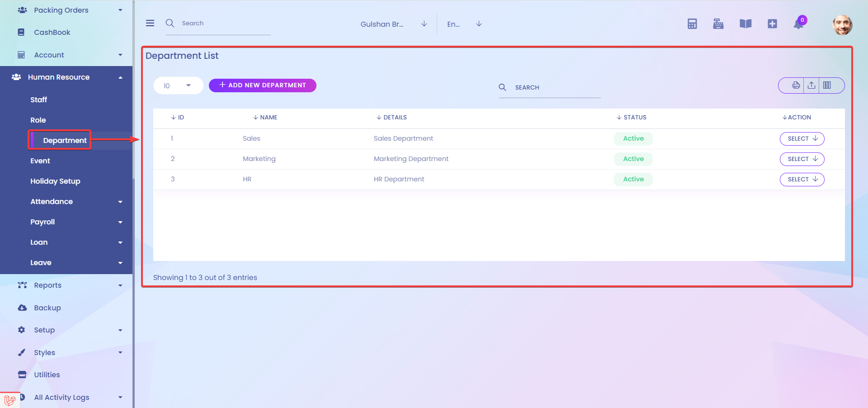Sort table by NAME column
Image resolution: width=868 pixels, height=408 pixels.
pos(265,117)
